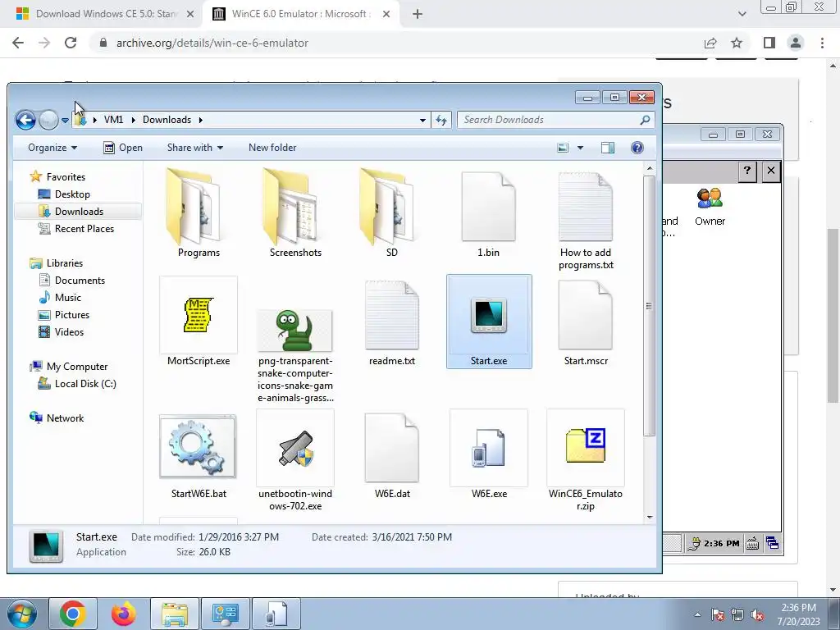Go to Desktop in navigation pane
The image size is (840, 630).
click(64, 194)
